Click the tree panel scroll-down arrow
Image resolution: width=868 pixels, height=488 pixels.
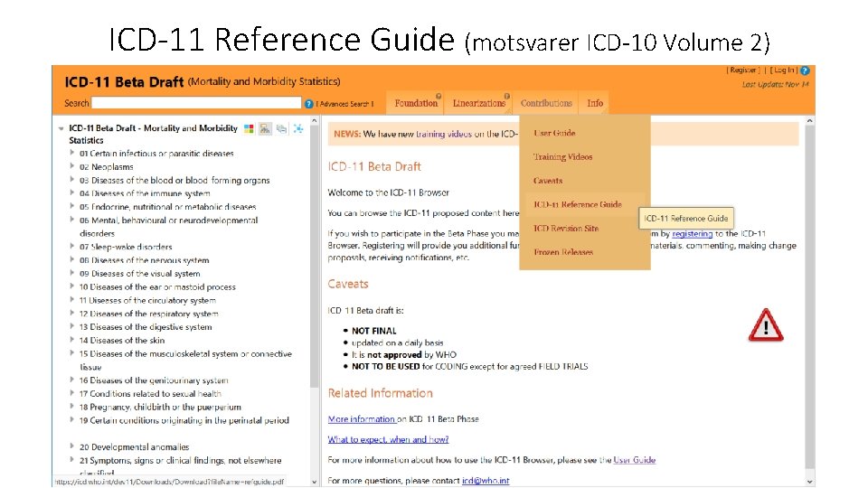pos(314,482)
